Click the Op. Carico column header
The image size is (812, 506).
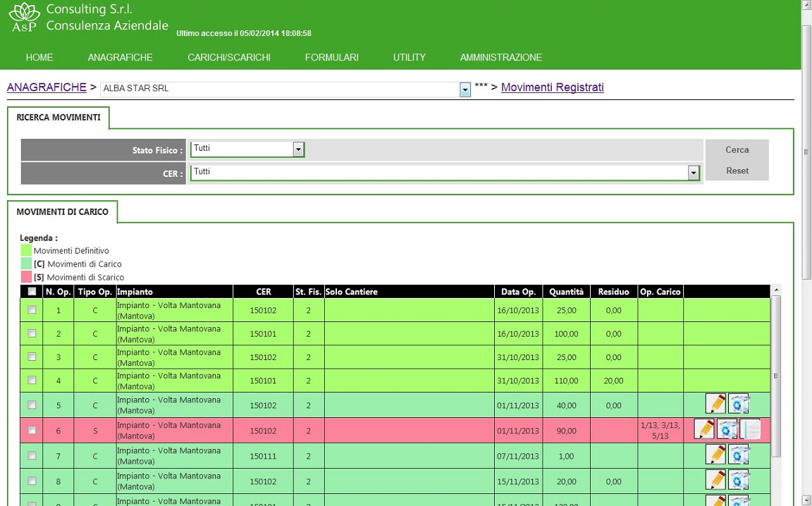coord(660,292)
